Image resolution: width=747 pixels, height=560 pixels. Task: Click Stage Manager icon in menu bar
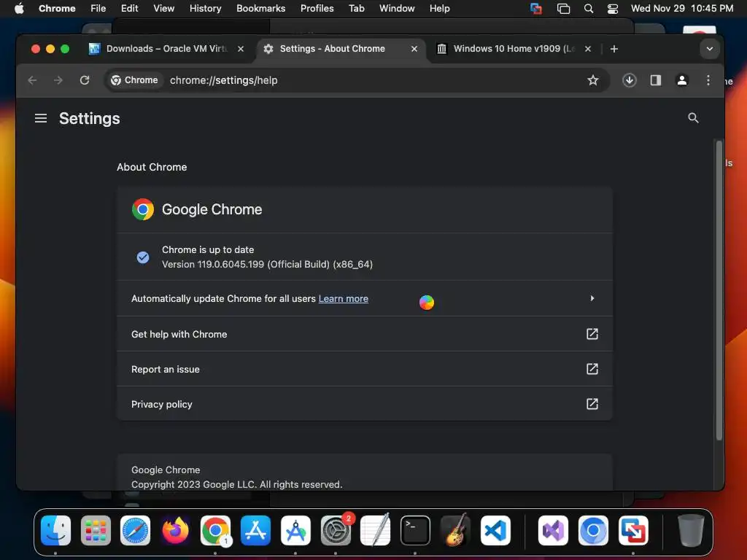pos(563,9)
